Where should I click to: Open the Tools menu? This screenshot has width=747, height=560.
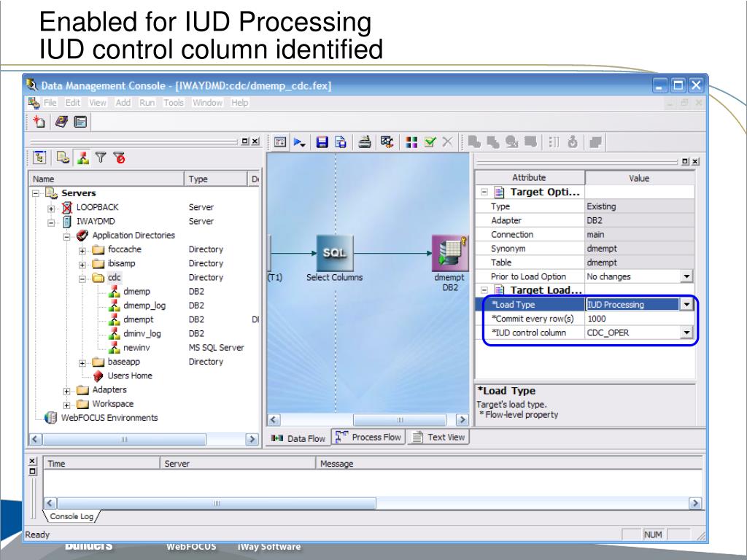[174, 103]
